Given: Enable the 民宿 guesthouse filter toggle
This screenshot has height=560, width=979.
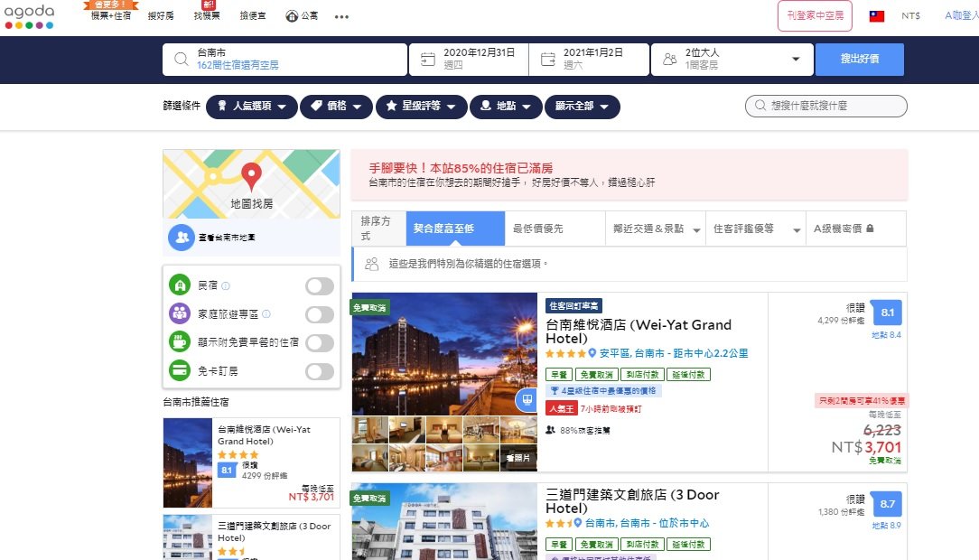Looking at the screenshot, I should 319,285.
